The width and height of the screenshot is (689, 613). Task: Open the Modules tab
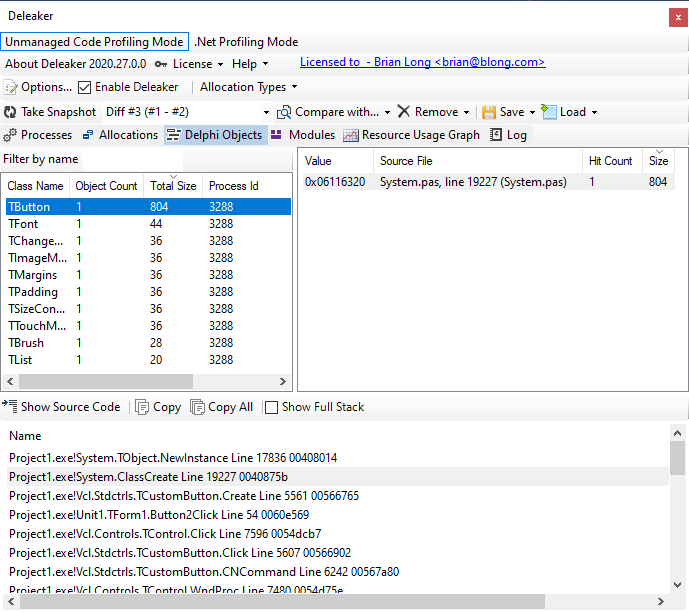(303, 135)
